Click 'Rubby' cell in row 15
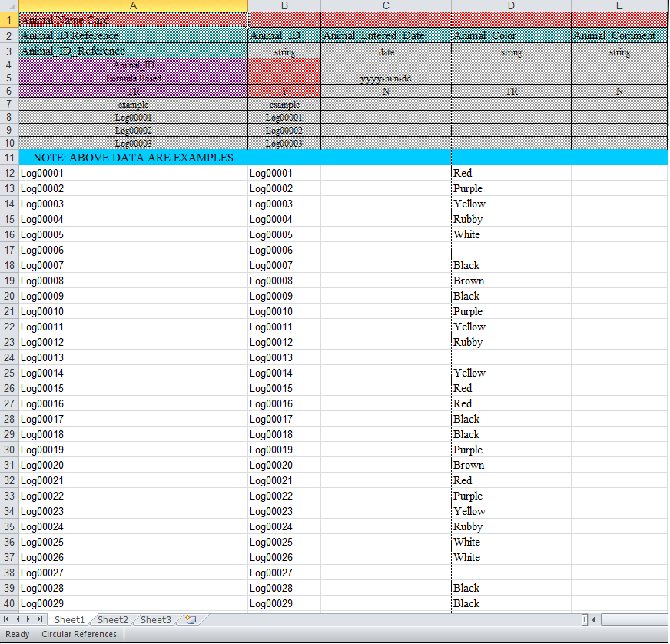 point(511,219)
